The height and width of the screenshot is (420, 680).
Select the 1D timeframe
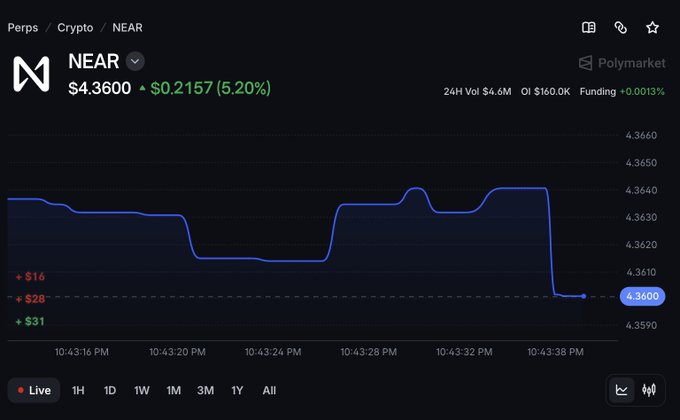tap(110, 390)
